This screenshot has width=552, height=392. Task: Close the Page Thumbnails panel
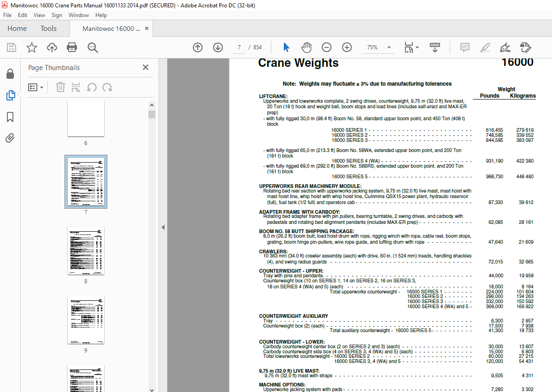point(146,67)
